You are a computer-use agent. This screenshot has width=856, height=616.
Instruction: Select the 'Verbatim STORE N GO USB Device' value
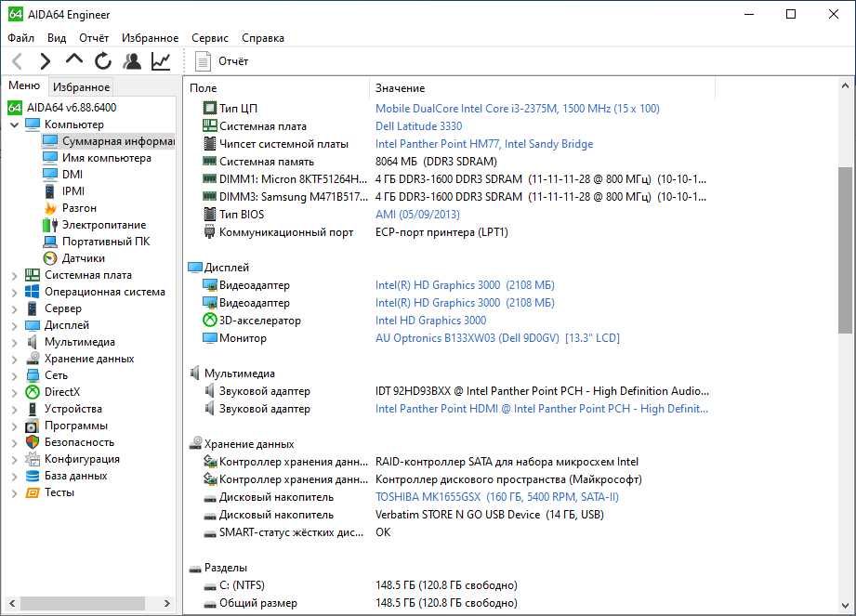(x=489, y=515)
